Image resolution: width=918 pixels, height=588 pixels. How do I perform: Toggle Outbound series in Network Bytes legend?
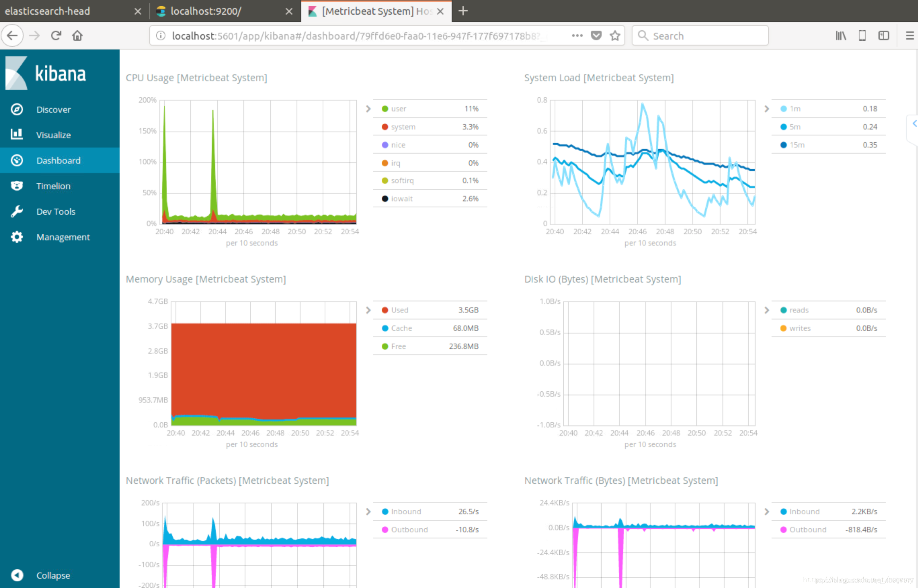click(828, 530)
